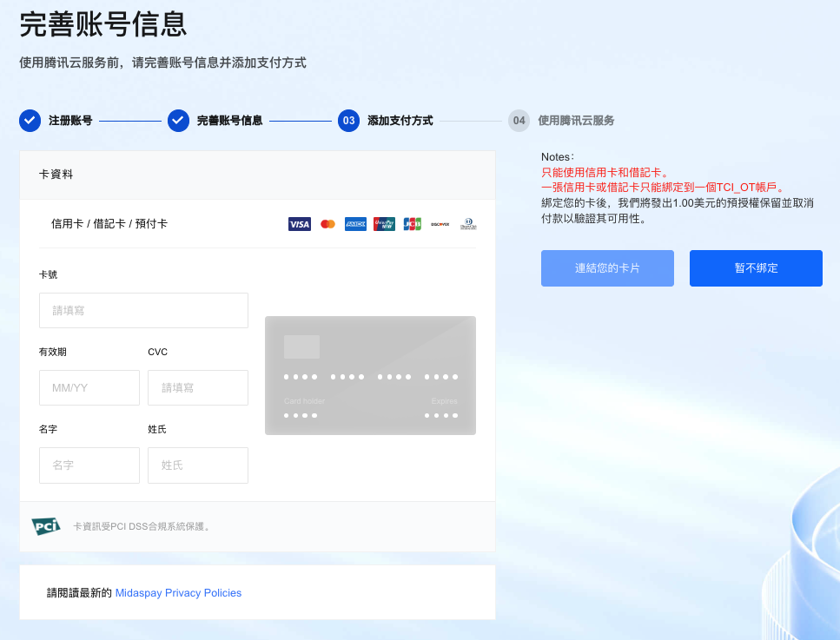Select the 完善账号信息 step label

pos(230,121)
